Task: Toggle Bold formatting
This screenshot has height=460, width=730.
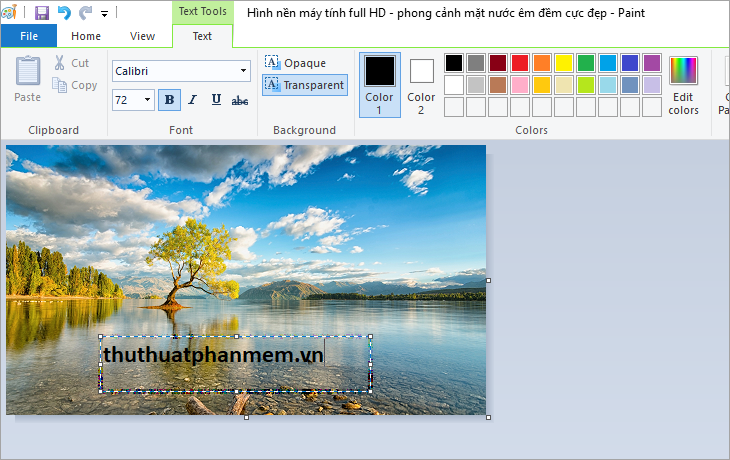Action: tap(169, 100)
